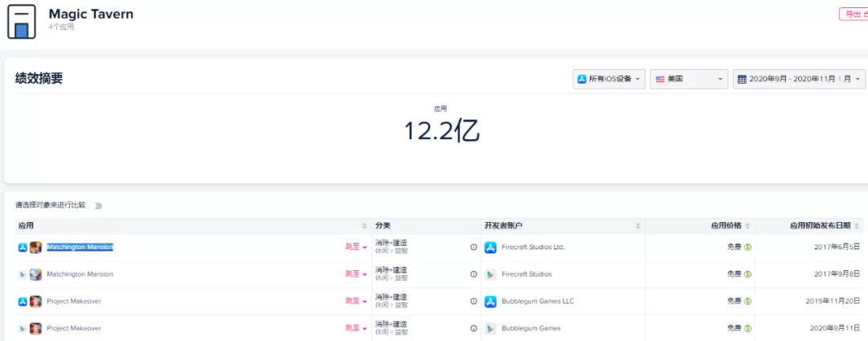
Task: Click the iOS Project Makeover app icon
Action: (36, 302)
